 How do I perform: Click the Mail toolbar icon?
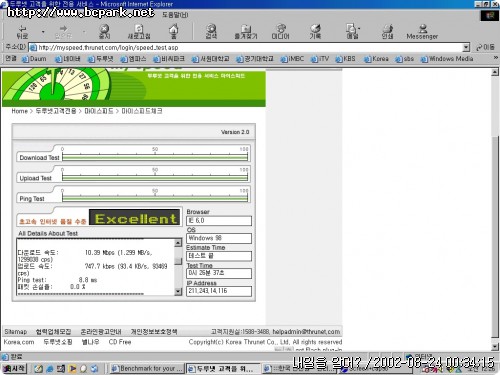352,32
